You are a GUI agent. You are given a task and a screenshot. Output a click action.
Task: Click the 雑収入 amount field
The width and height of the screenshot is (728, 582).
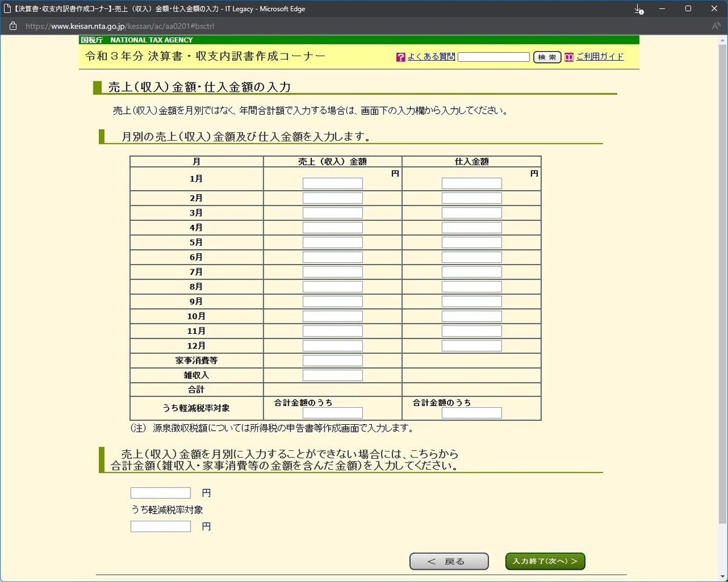coord(332,375)
